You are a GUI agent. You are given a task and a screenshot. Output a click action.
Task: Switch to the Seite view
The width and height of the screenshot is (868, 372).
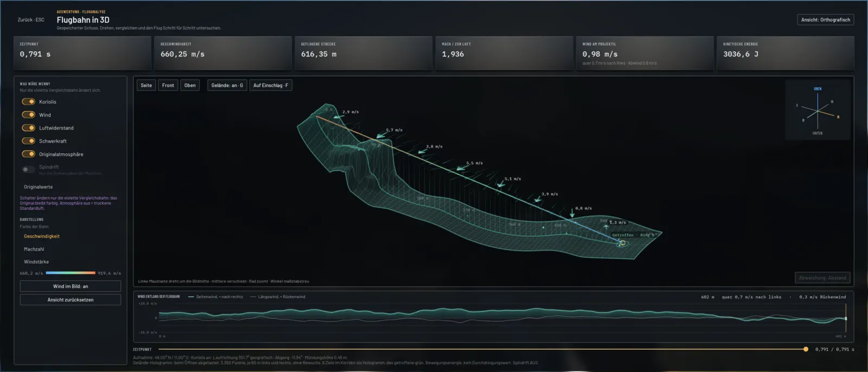click(x=146, y=85)
